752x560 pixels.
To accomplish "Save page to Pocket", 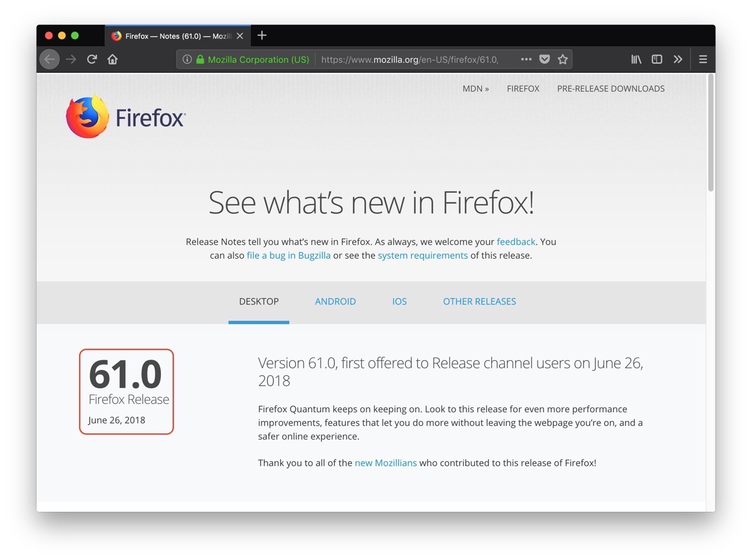I will click(x=545, y=60).
